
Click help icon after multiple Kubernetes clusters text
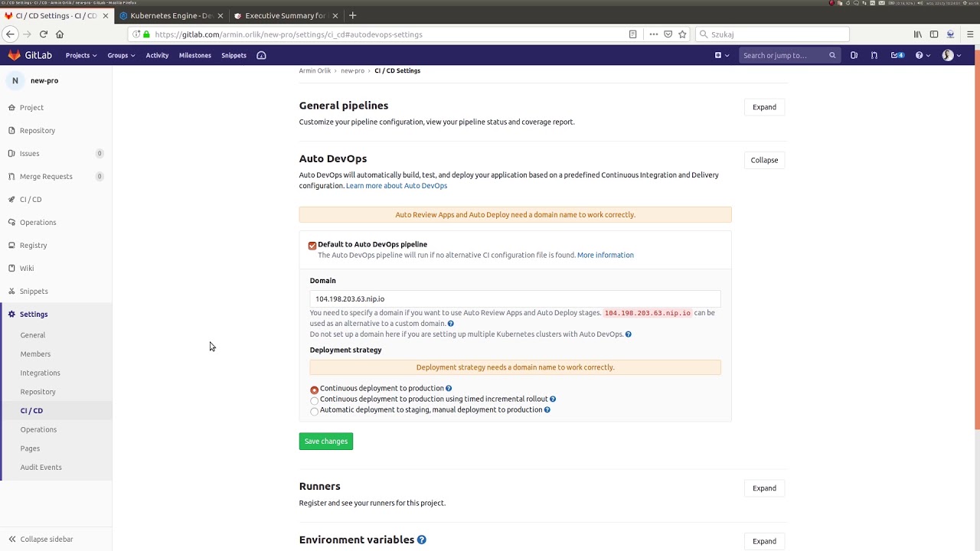coord(628,334)
